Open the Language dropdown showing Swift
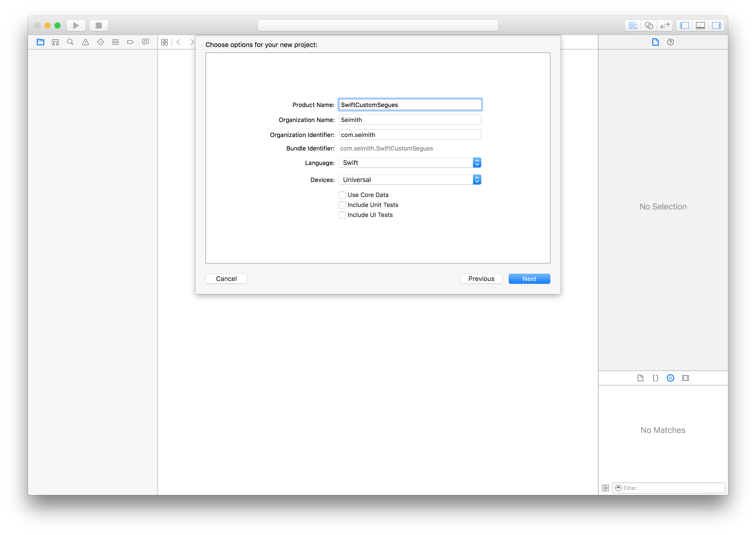Image resolution: width=756 pixels, height=535 pixels. [x=410, y=162]
